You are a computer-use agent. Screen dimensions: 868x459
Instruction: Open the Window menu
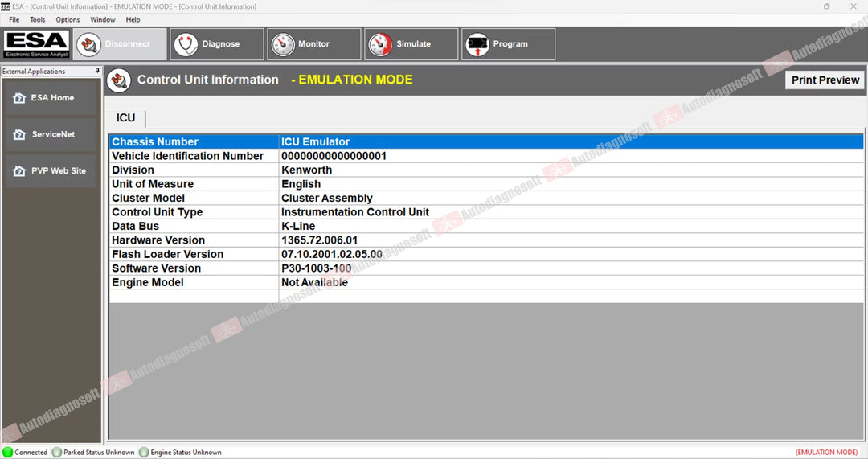(102, 19)
